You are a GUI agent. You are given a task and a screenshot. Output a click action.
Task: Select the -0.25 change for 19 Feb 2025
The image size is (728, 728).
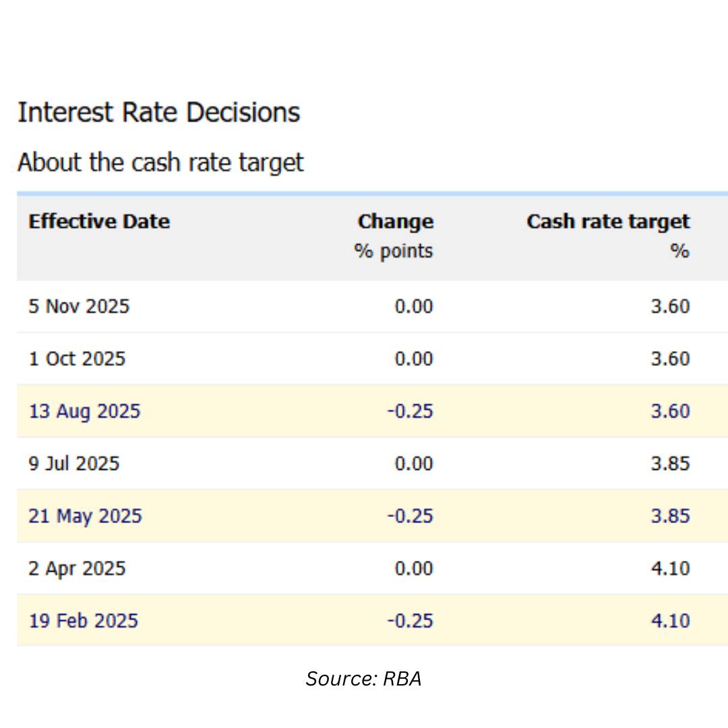click(x=411, y=621)
